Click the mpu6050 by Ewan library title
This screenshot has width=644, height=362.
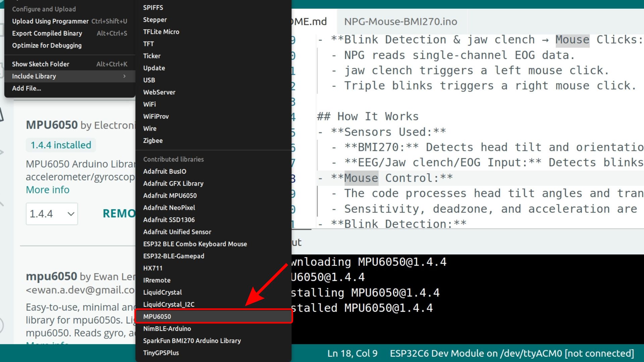[x=80, y=277]
